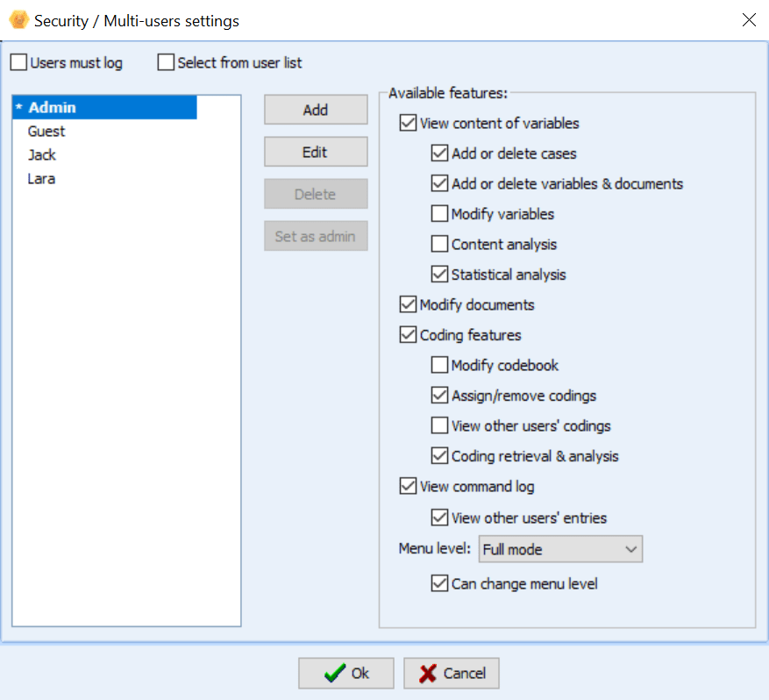Click the Delete button

pos(316,194)
